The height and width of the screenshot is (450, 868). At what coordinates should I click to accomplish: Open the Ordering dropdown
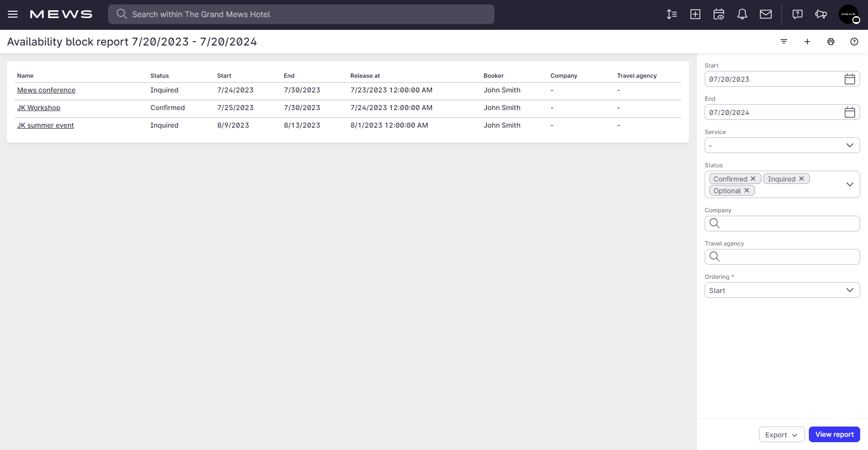coord(850,290)
